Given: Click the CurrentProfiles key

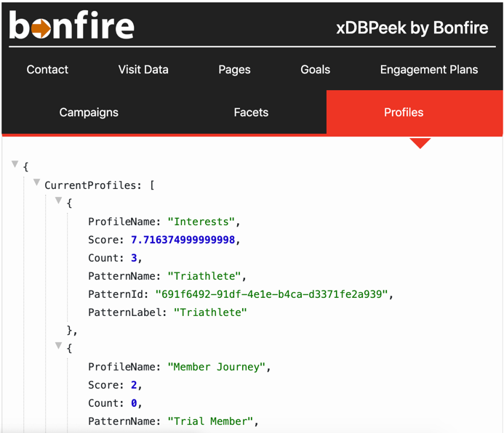Looking at the screenshot, I should 90,185.
